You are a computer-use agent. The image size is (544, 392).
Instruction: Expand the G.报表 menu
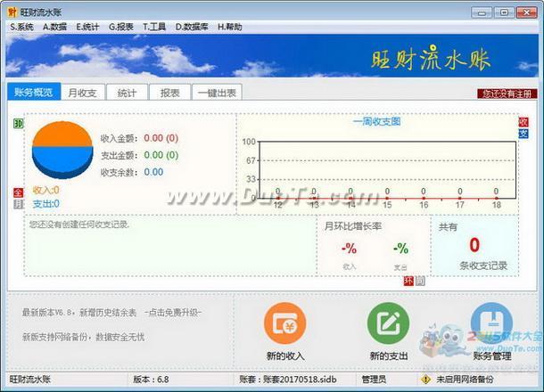pyautogui.click(x=121, y=27)
